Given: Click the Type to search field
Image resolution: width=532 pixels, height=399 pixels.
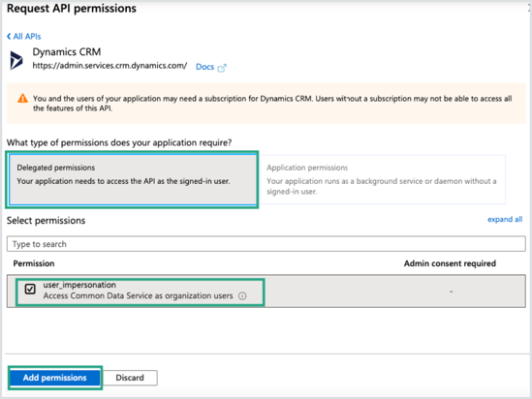Looking at the screenshot, I should point(266,244).
